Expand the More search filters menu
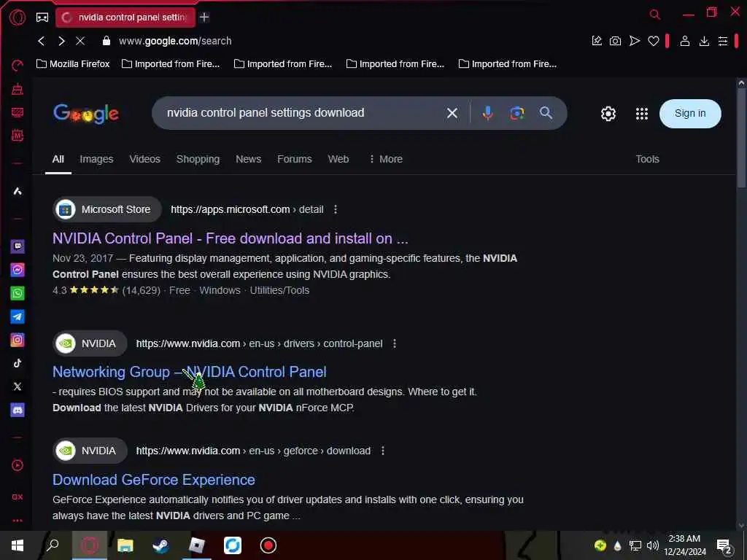 pos(385,159)
